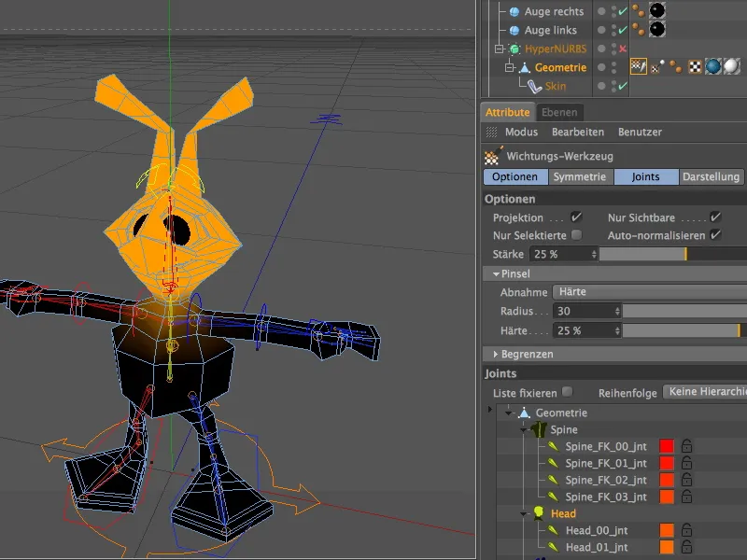The image size is (747, 560).
Task: Uncheck the Nur Sichtbare checkbox
Action: pyautogui.click(x=715, y=217)
